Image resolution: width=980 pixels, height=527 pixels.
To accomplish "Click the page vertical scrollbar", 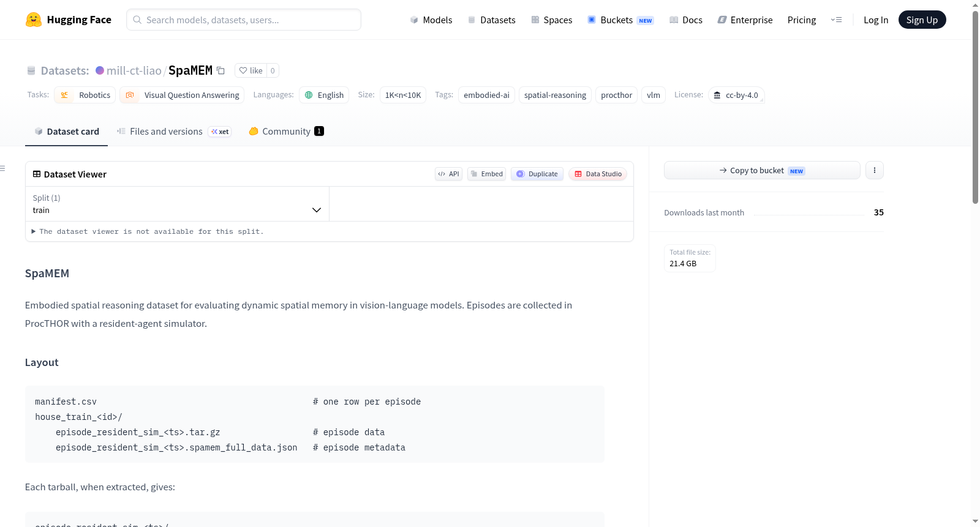I will pyautogui.click(x=975, y=107).
